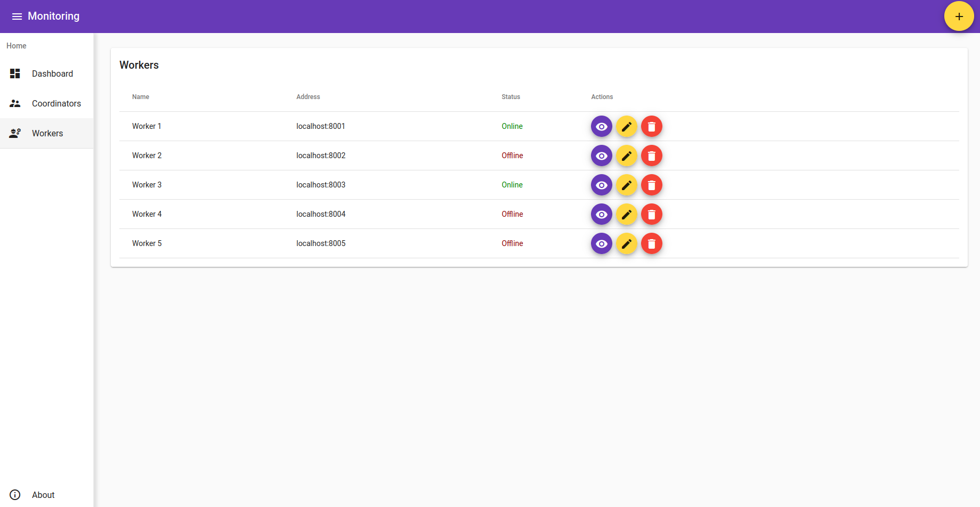Viewport: 980px width, 507px height.
Task: Delete Worker 2 using trash icon
Action: [x=651, y=156]
